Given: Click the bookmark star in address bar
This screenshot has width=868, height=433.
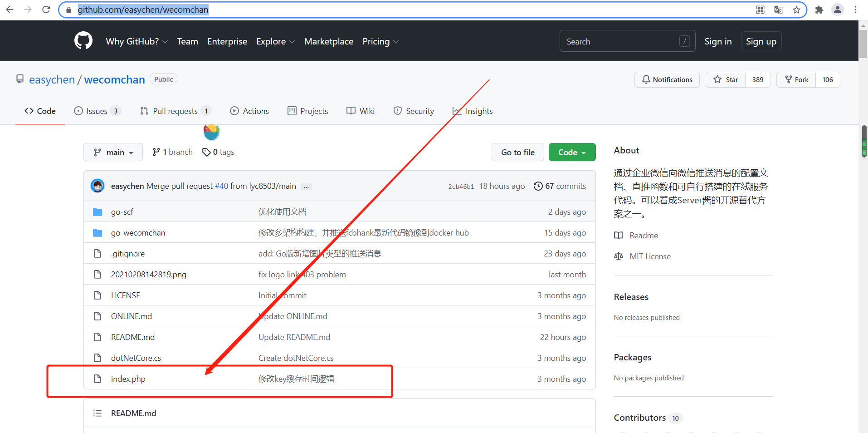Looking at the screenshot, I should [796, 9].
